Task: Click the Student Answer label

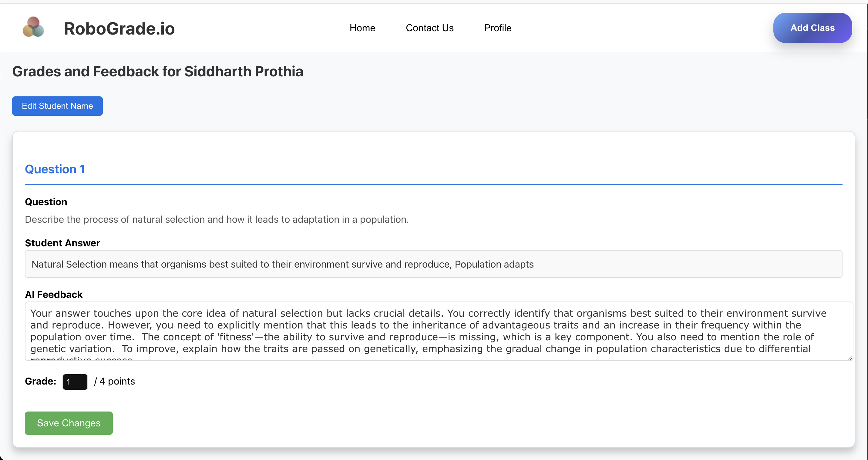Action: pos(62,243)
